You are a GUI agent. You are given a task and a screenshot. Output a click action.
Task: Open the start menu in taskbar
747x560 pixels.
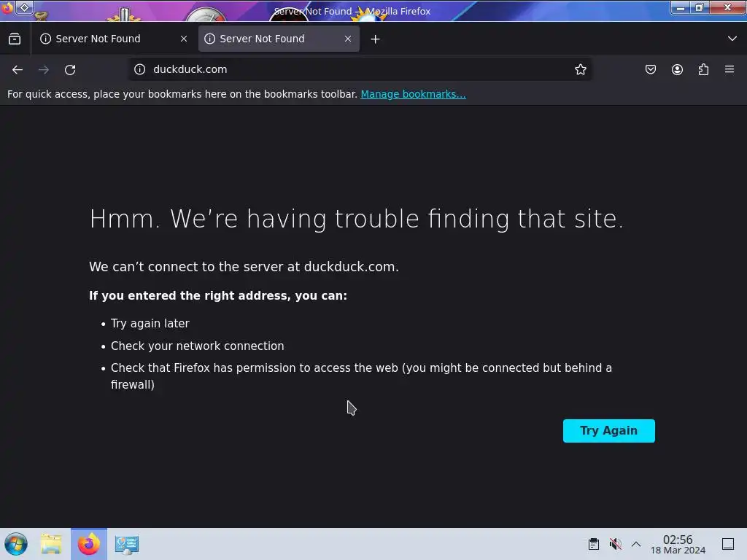[16, 544]
